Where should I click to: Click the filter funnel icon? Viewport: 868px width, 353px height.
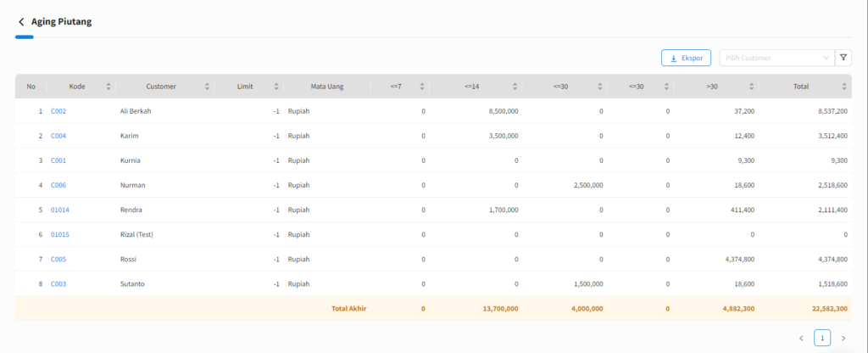pos(843,58)
